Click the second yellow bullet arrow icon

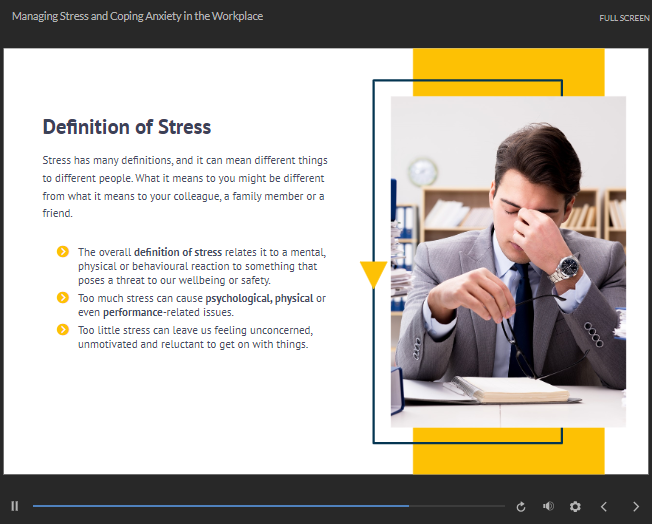[x=63, y=298]
